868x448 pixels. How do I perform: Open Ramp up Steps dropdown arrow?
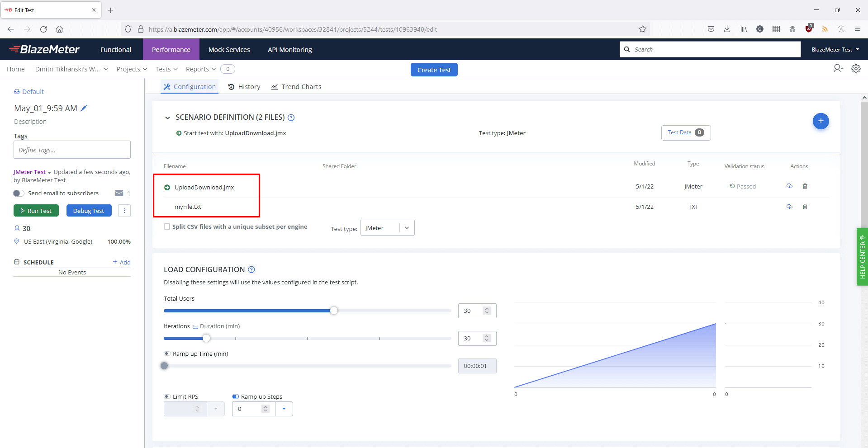[x=284, y=409]
